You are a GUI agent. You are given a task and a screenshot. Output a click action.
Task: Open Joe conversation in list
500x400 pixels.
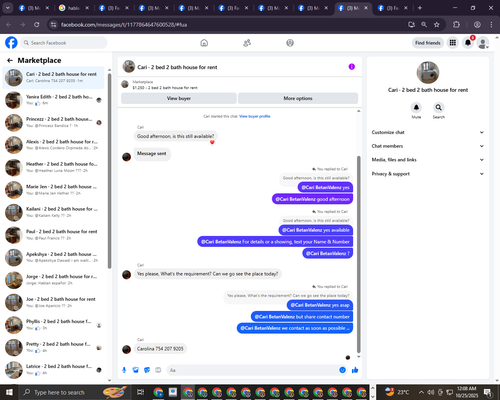(x=54, y=302)
